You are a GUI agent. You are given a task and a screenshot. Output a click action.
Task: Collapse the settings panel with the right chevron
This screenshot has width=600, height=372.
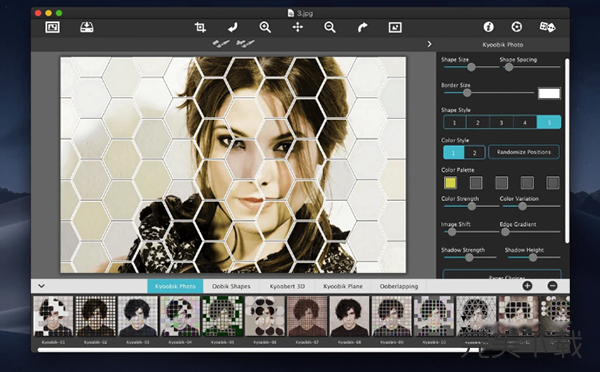(x=429, y=44)
